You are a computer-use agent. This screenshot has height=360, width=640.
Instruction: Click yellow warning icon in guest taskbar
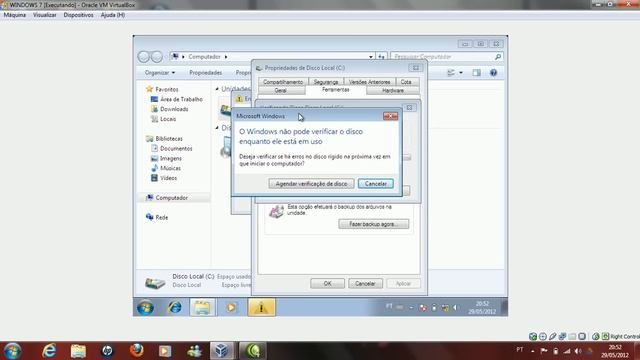(261, 307)
